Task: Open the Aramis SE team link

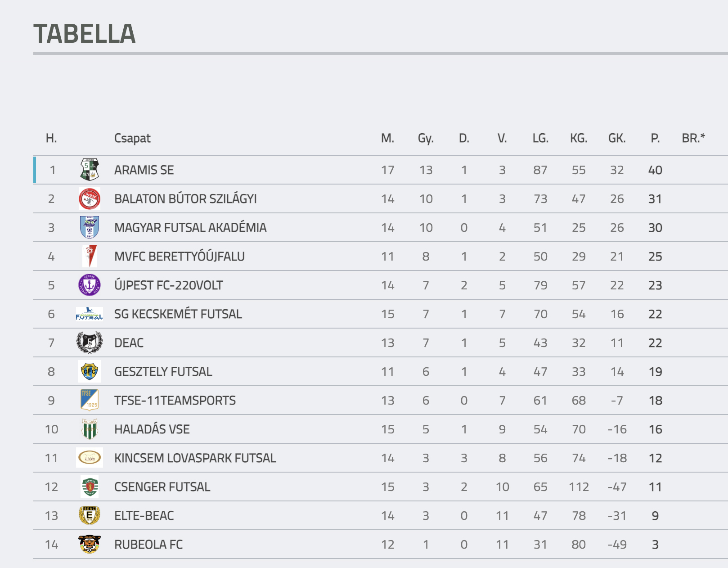Action: pos(144,170)
